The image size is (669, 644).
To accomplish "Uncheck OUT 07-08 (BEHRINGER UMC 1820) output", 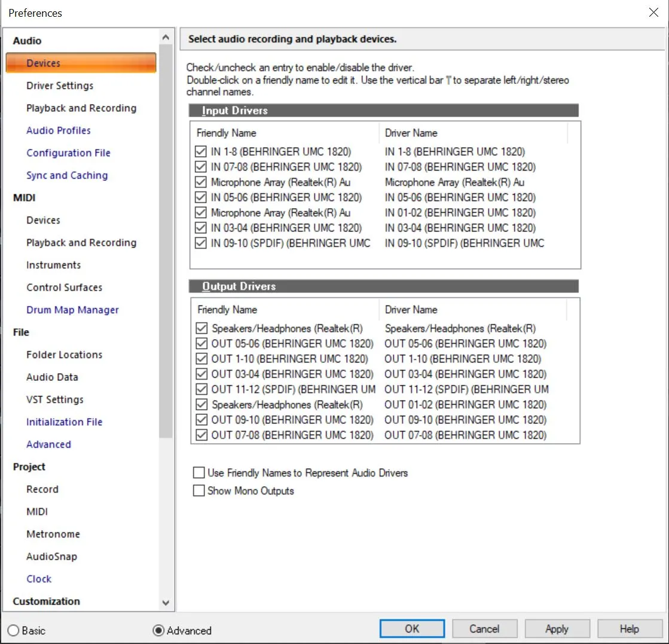I will (201, 435).
